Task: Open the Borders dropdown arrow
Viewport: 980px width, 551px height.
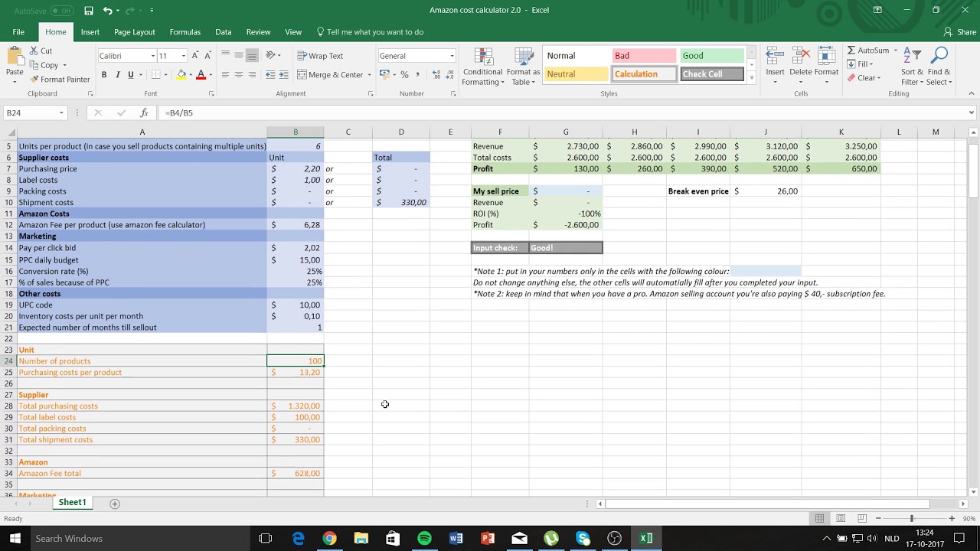Action: tap(166, 75)
